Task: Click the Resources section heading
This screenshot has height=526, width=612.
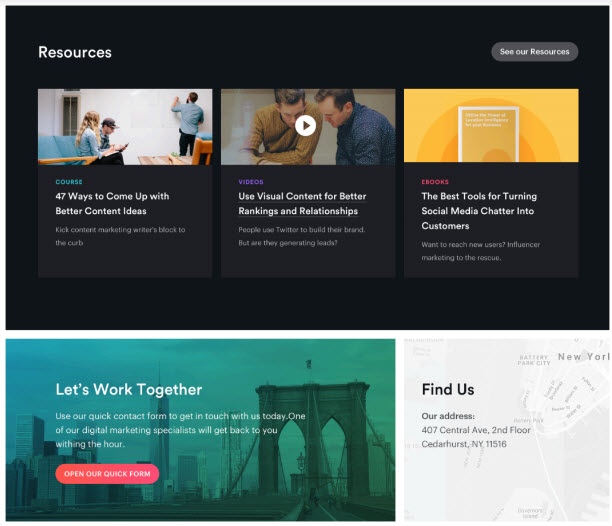Action: pos(75,52)
